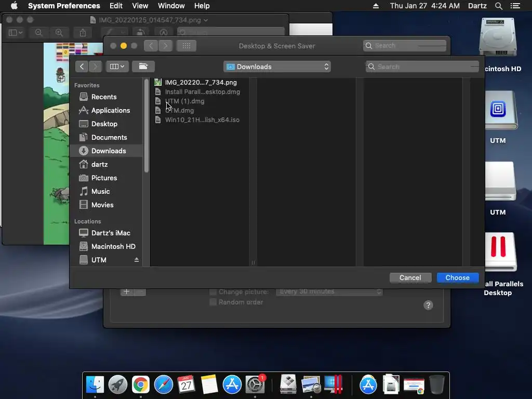Open Launchpad from the Dock
Viewport: 532px width, 399px height.
coord(118,384)
